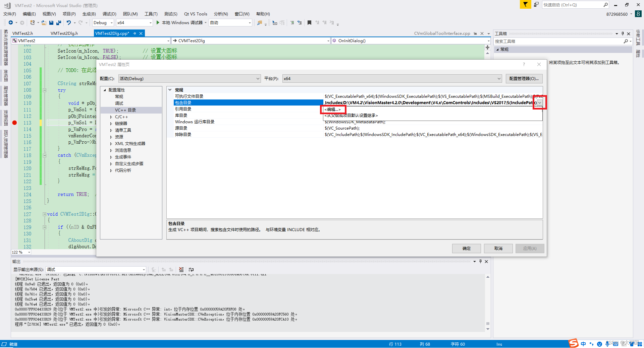This screenshot has width=644, height=348.
Task: Select the 库目录 property row
Action: 358,116
